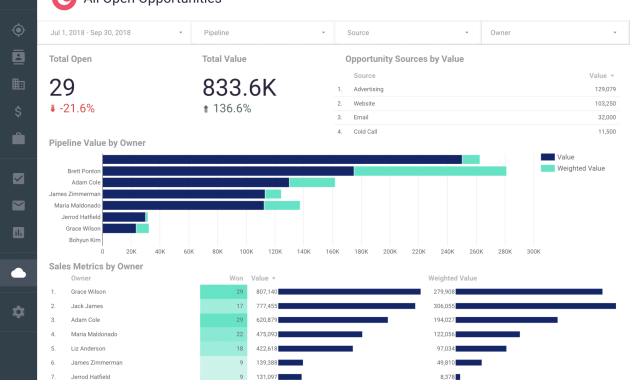The width and height of the screenshot is (630, 380).
Task: Open the companies building icon in sidebar
Action: point(18,84)
